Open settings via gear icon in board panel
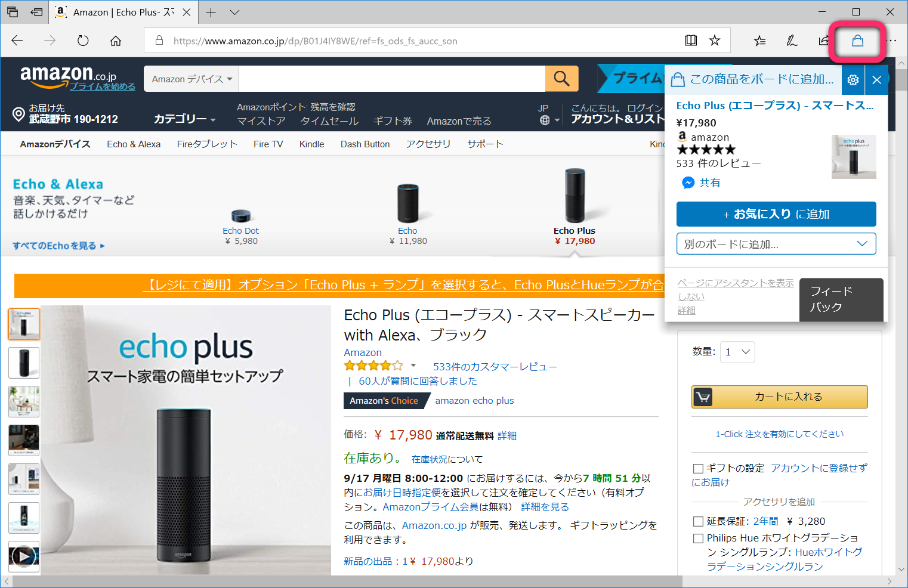Viewport: 908px width, 588px height. tap(853, 79)
